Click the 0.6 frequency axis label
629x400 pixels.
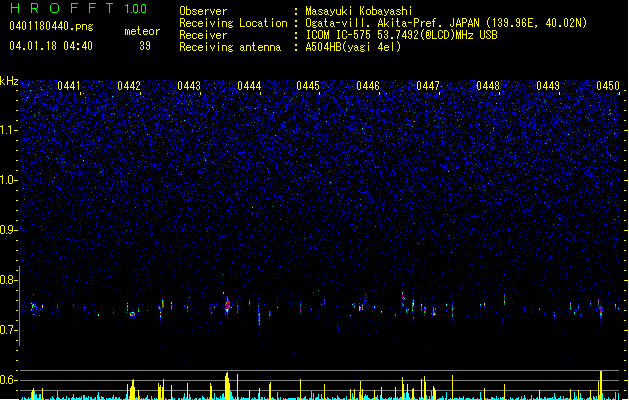click(x=9, y=380)
